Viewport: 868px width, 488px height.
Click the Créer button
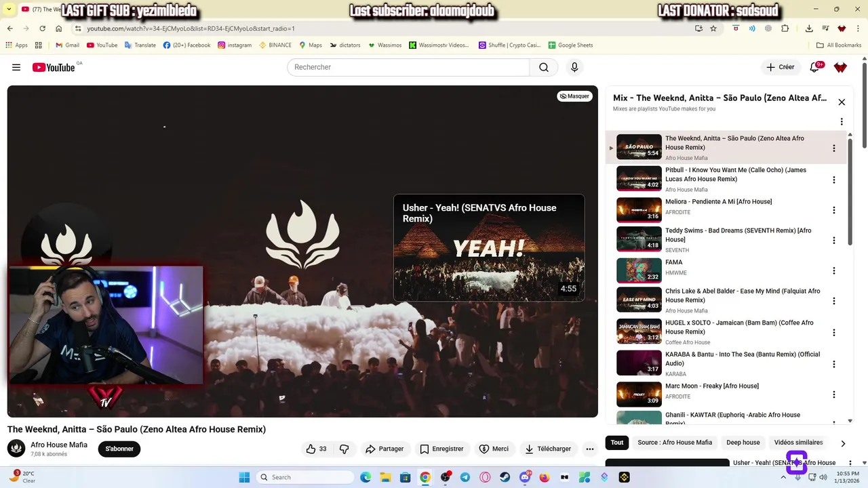(781, 67)
